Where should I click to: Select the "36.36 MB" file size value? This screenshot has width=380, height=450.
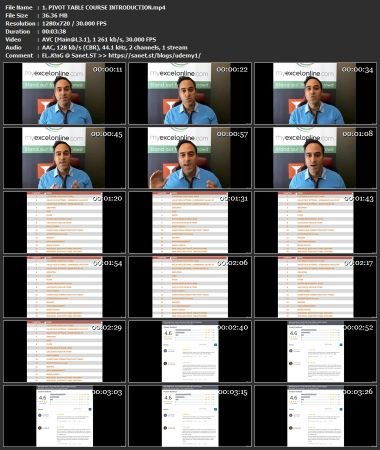(55, 15)
